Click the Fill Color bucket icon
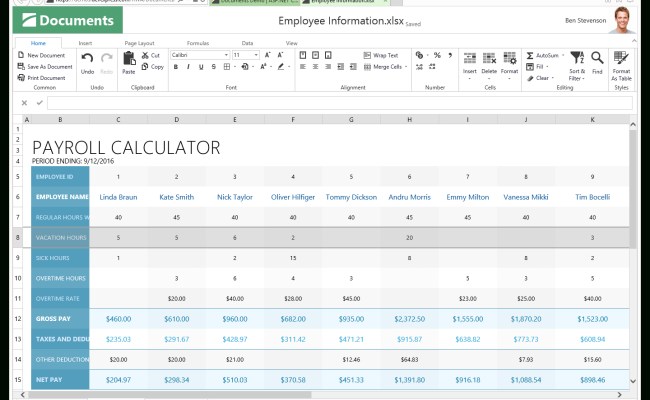This screenshot has width=650, height=400. click(245, 67)
